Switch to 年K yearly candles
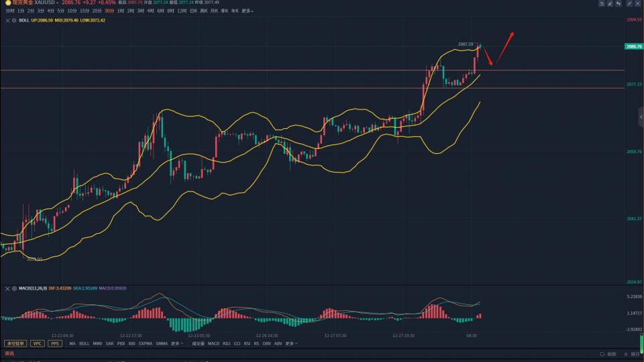644x362 pixels. pyautogui.click(x=235, y=11)
